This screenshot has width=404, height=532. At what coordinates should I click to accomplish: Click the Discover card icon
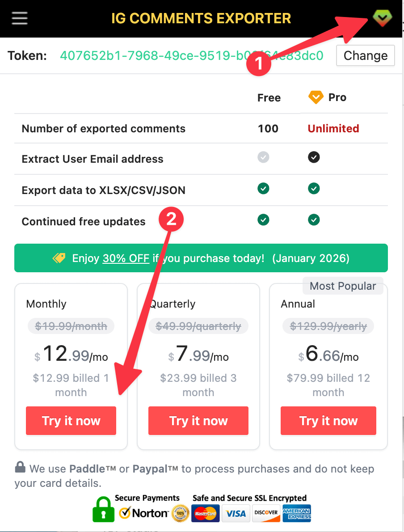266,513
